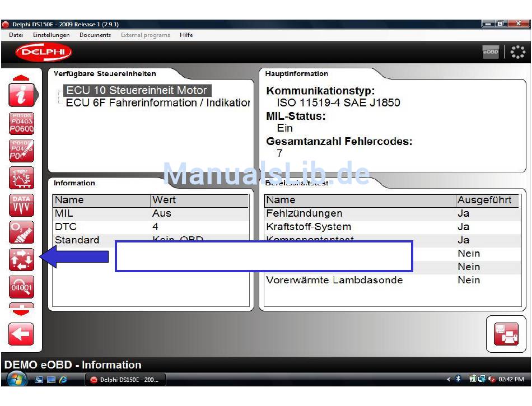This screenshot has height=406, width=532.
Task: Click the volume tray icon
Action: (x=491, y=379)
